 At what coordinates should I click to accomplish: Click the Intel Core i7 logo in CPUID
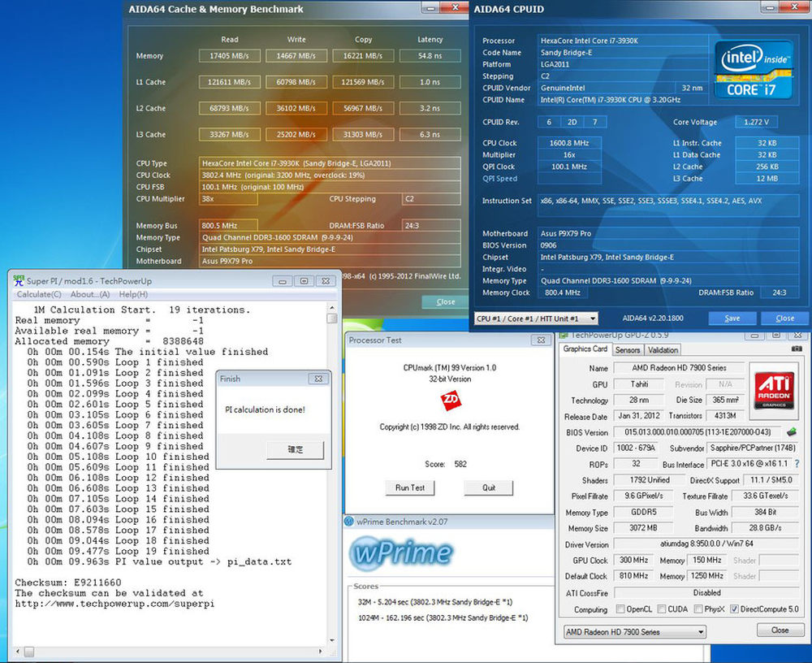[754, 69]
